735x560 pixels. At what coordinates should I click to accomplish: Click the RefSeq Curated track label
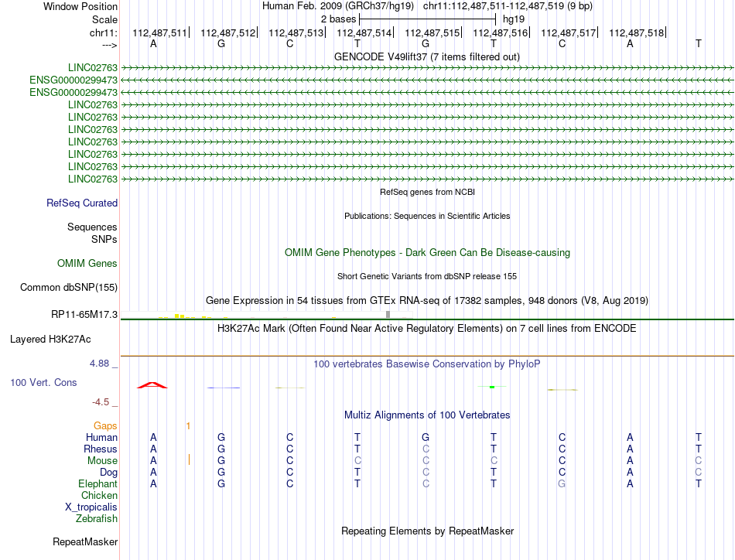[x=82, y=203]
